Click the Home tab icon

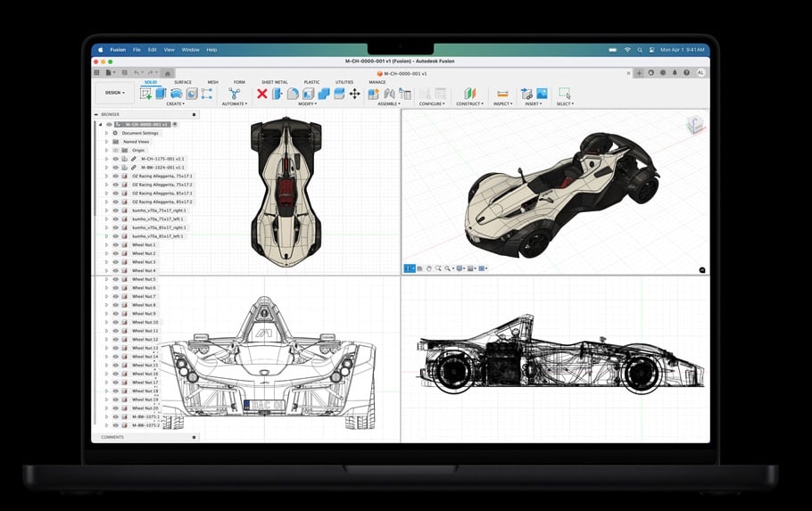167,73
